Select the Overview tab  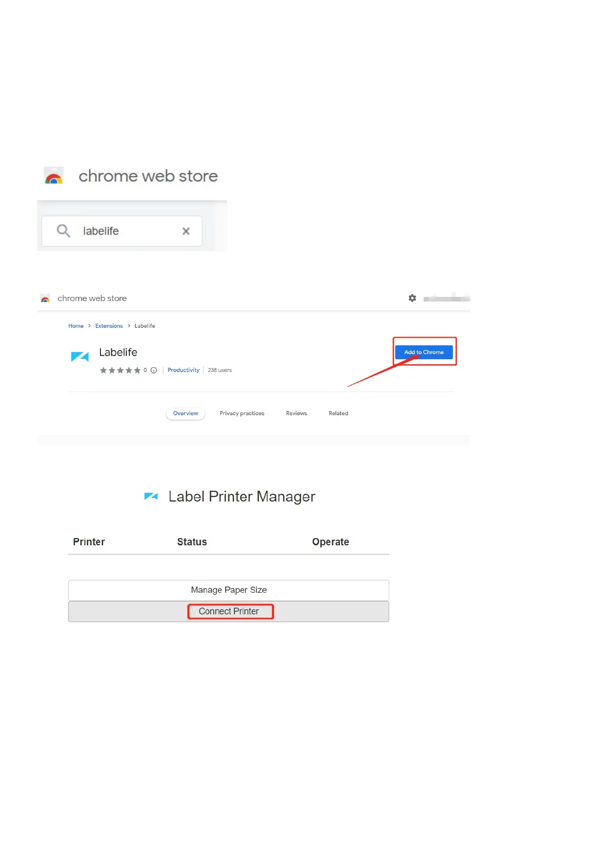(x=186, y=413)
